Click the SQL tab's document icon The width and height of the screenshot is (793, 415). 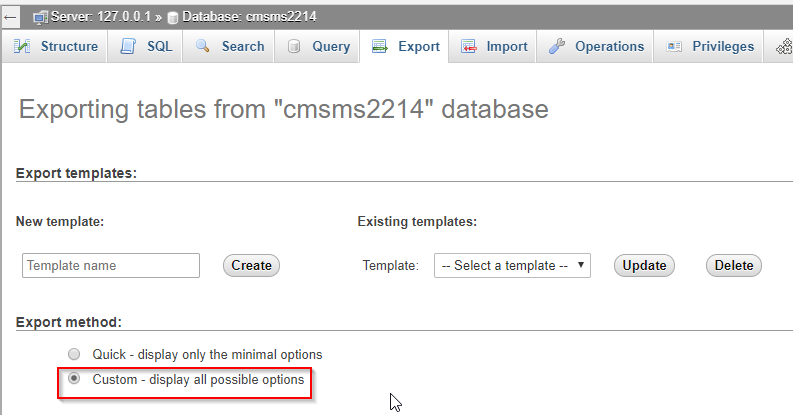(128, 47)
